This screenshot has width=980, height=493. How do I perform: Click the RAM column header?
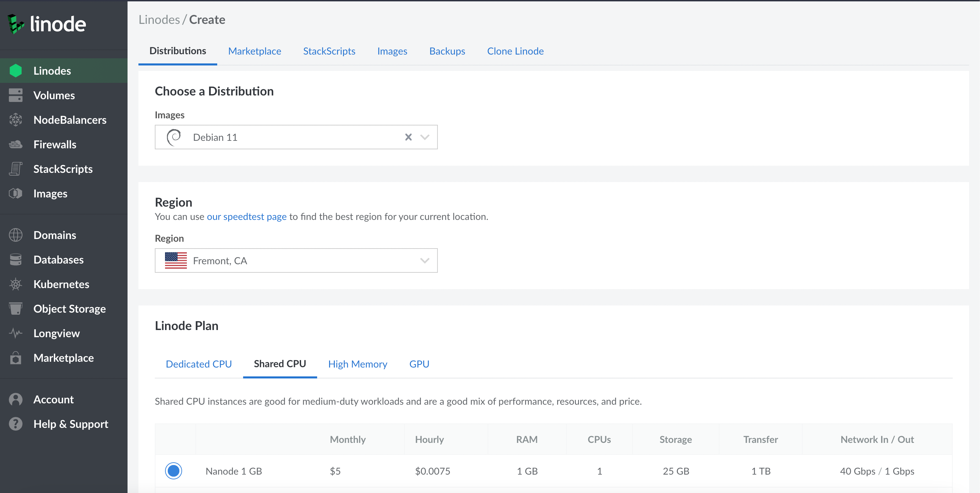pos(527,439)
